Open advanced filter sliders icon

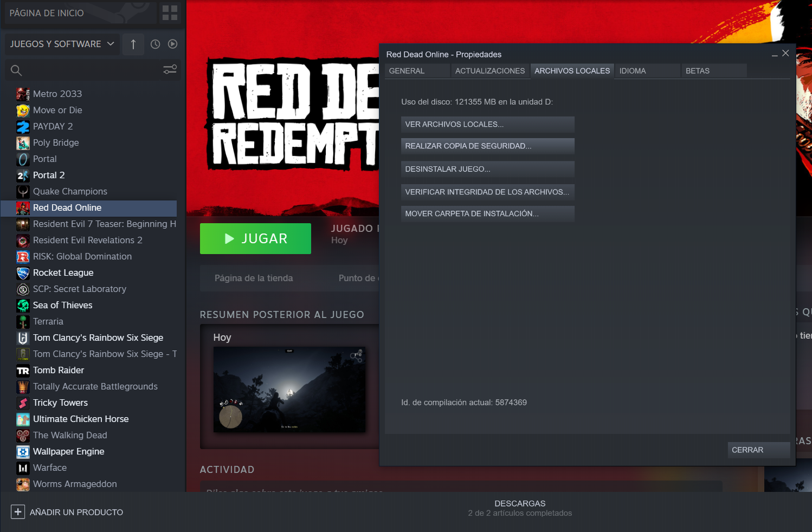click(x=170, y=69)
